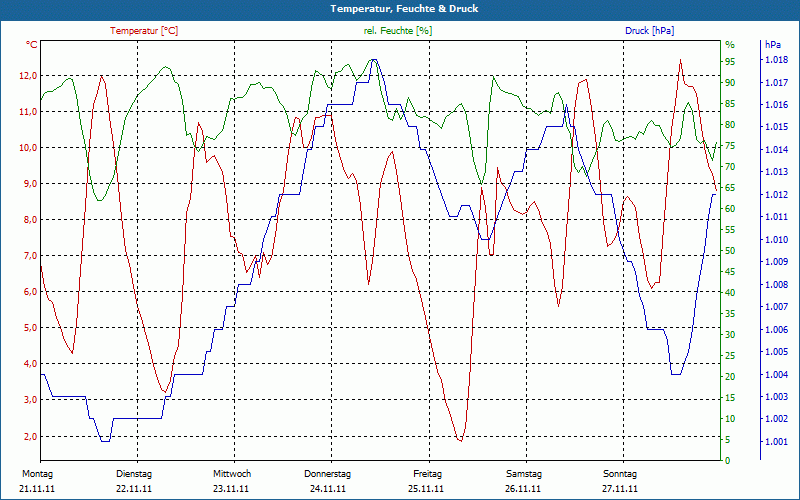Click the '1.012' pressure axis tick
This screenshot has width=800, height=500.
click(x=777, y=195)
